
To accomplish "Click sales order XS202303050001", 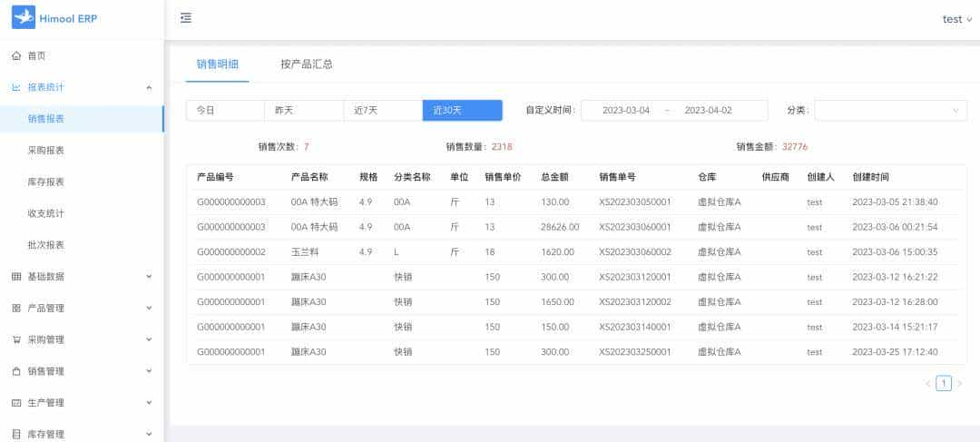I will [x=635, y=201].
